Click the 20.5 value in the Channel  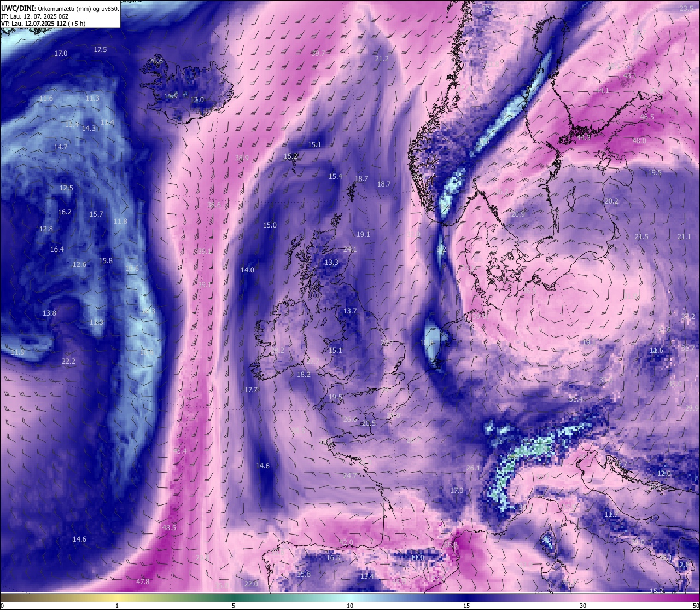369,423
